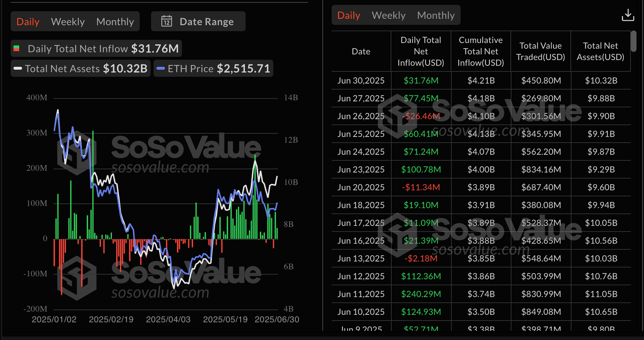Click the $4.13B cumulative inflow cell

click(481, 134)
